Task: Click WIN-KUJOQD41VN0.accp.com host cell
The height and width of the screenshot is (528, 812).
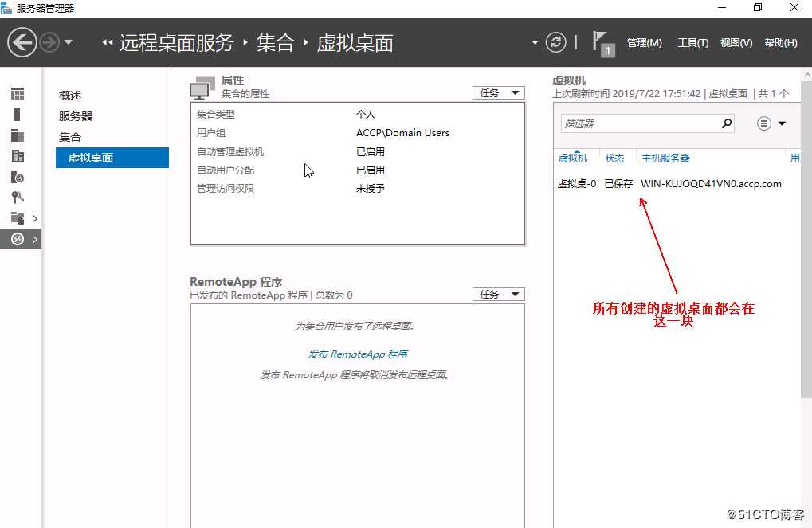Action: (x=711, y=183)
